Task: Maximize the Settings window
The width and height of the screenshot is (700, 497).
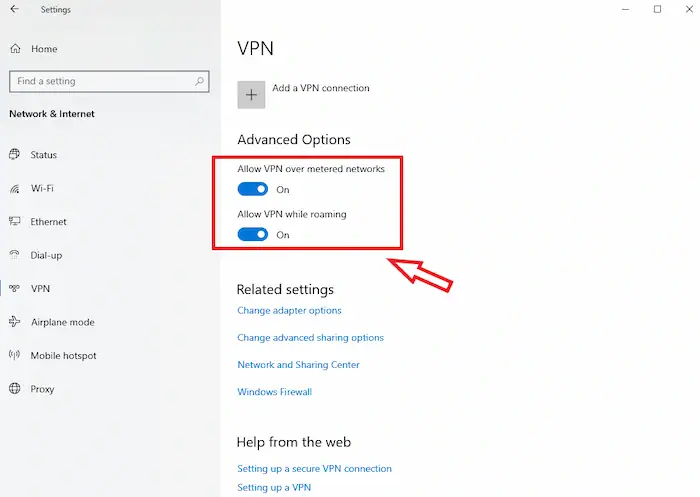Action: (x=657, y=9)
